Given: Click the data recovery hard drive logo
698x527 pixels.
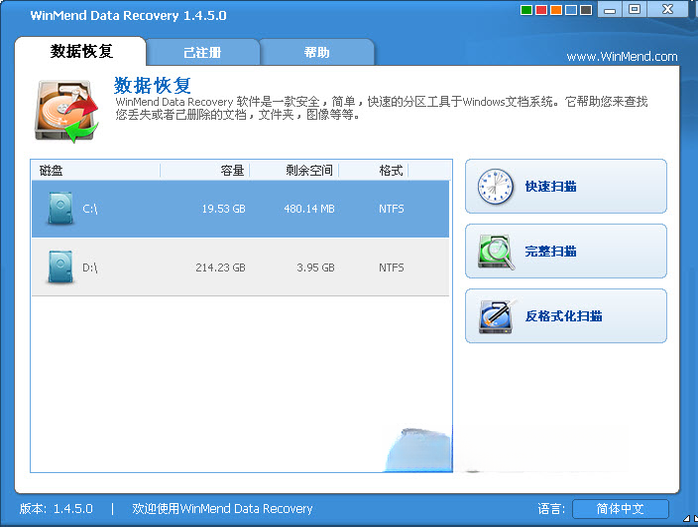Looking at the screenshot, I should coord(67,111).
